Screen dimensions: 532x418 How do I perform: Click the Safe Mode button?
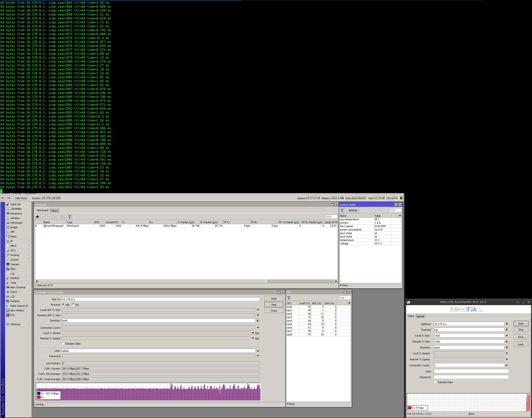[x=21, y=198]
